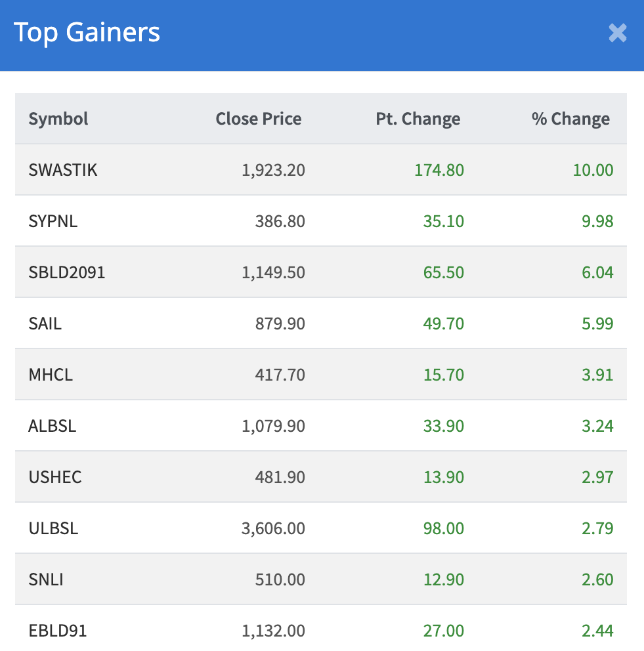Screen dimensions: 644x651
Task: Click the EBLD91 symbol
Action: pyautogui.click(x=58, y=631)
